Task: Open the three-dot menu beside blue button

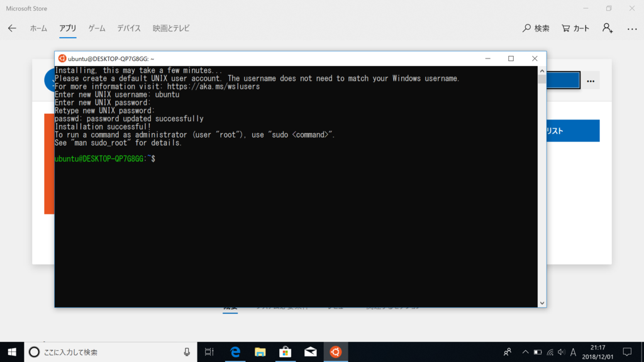Action: [591, 81]
